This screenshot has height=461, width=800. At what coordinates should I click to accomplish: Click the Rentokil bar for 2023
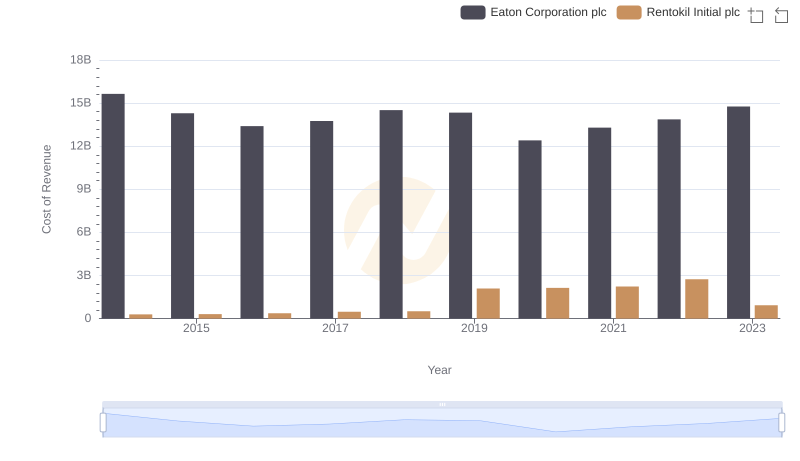[766, 312]
